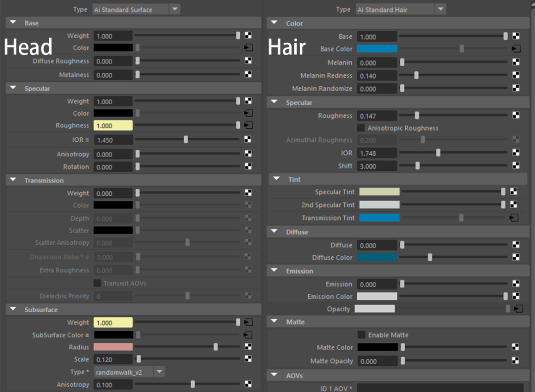Open the blue Hair Base Color swatch
The height and width of the screenshot is (392, 535).
pos(377,49)
